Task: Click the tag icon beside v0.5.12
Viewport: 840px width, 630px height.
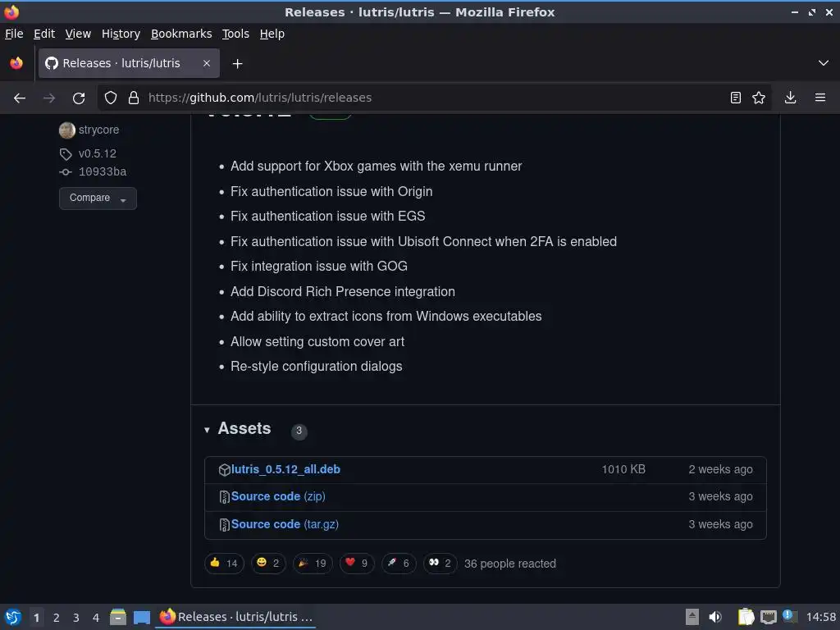Action: [x=66, y=154]
